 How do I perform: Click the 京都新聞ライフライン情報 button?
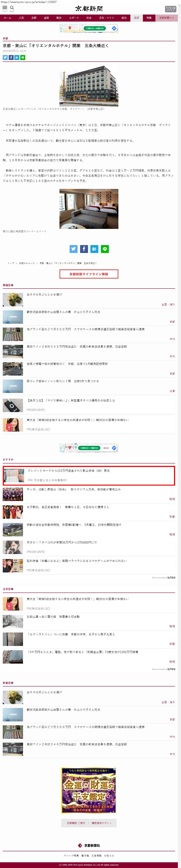point(89,274)
